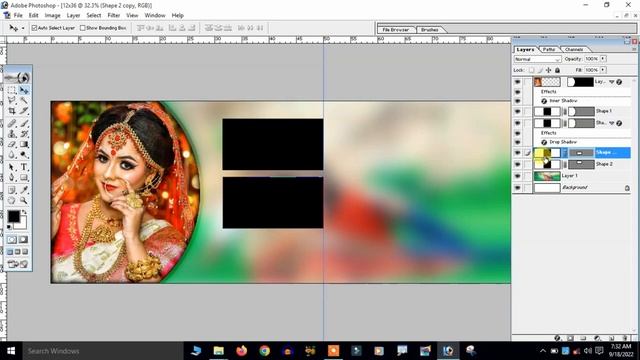Open Chrome from the taskbar

264,351
